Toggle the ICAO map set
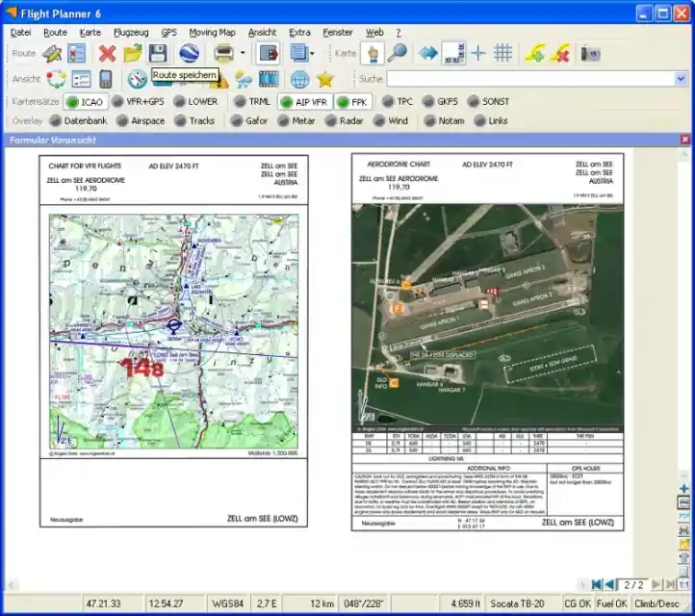This screenshot has height=616, width=695. click(x=85, y=102)
